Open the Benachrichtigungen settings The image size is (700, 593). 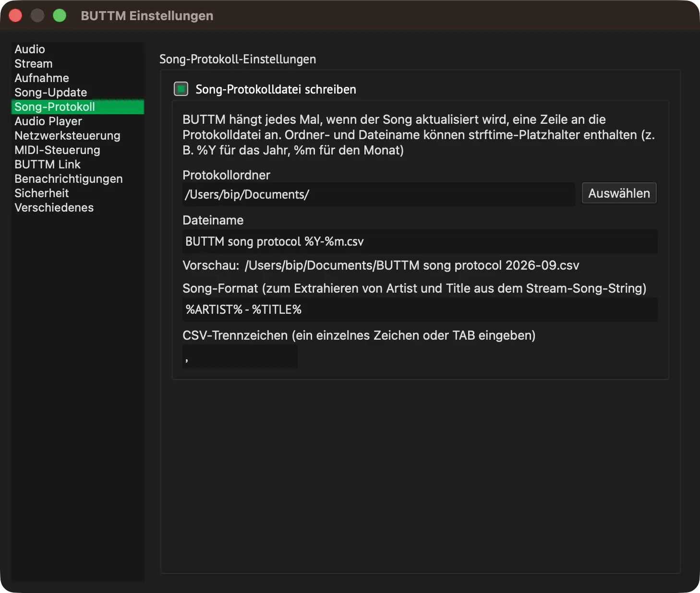pyautogui.click(x=77, y=179)
